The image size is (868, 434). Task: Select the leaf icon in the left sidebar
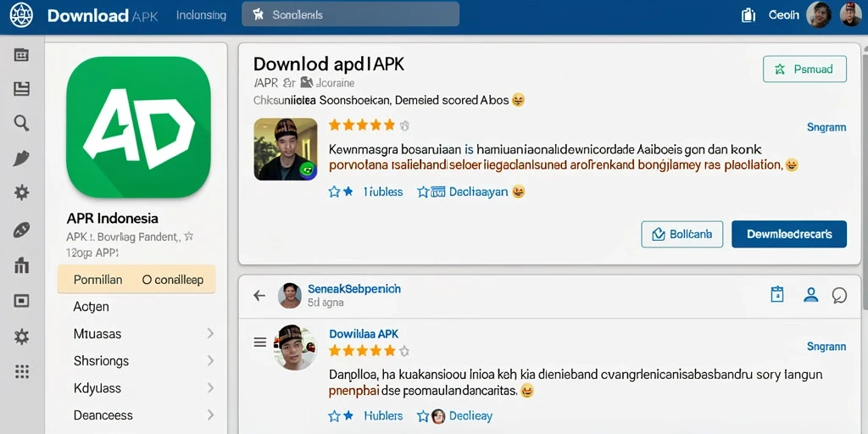coord(21,159)
